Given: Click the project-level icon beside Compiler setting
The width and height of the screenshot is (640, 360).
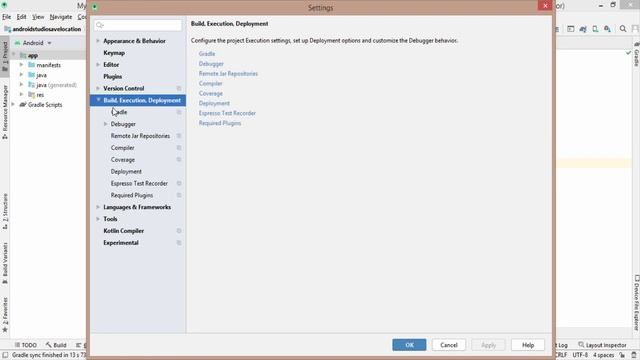Looking at the screenshot, I should (x=179, y=148).
